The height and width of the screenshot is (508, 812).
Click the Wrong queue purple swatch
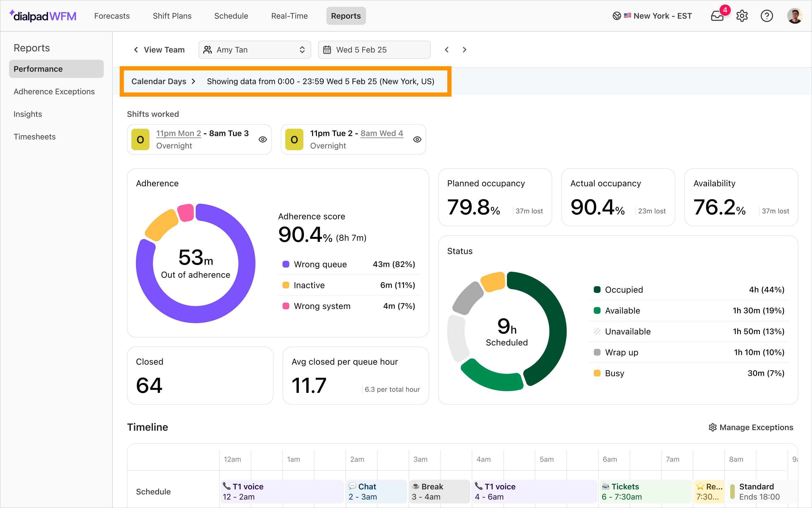286,264
